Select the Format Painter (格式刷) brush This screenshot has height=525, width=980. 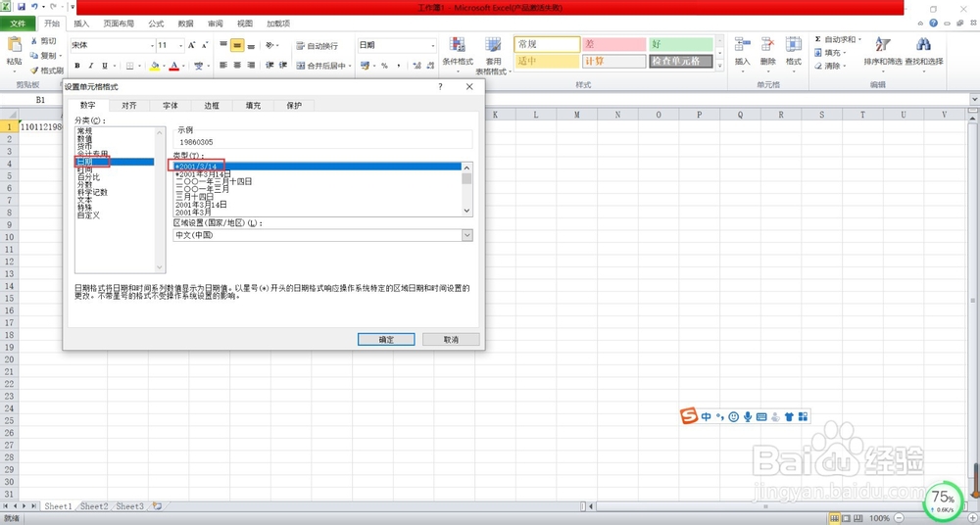(x=34, y=71)
